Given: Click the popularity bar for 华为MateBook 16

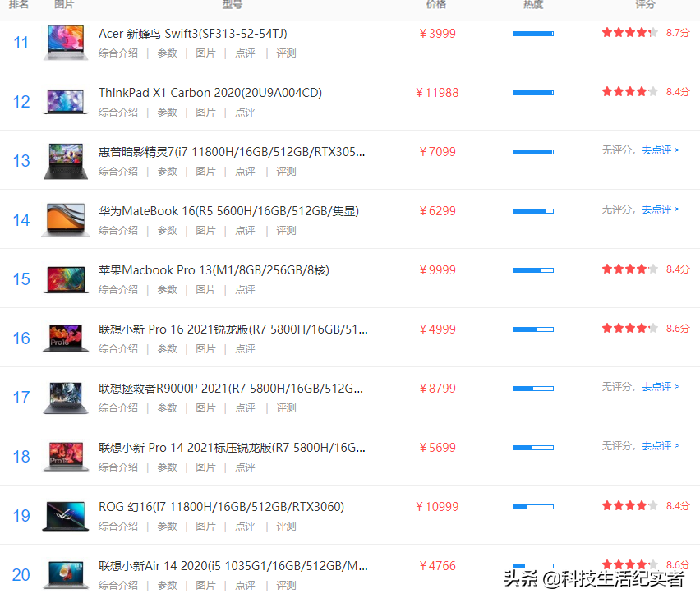Looking at the screenshot, I should click(x=533, y=211).
